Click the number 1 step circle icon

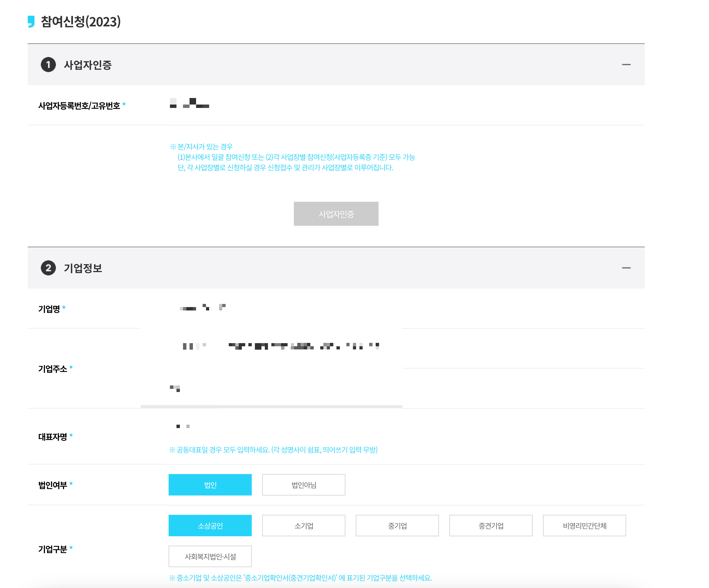pos(48,65)
